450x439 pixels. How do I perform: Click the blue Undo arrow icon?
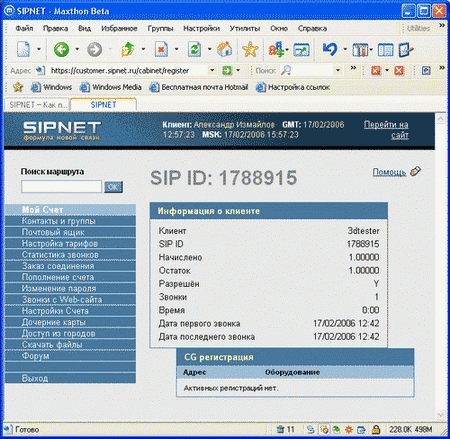(x=330, y=49)
